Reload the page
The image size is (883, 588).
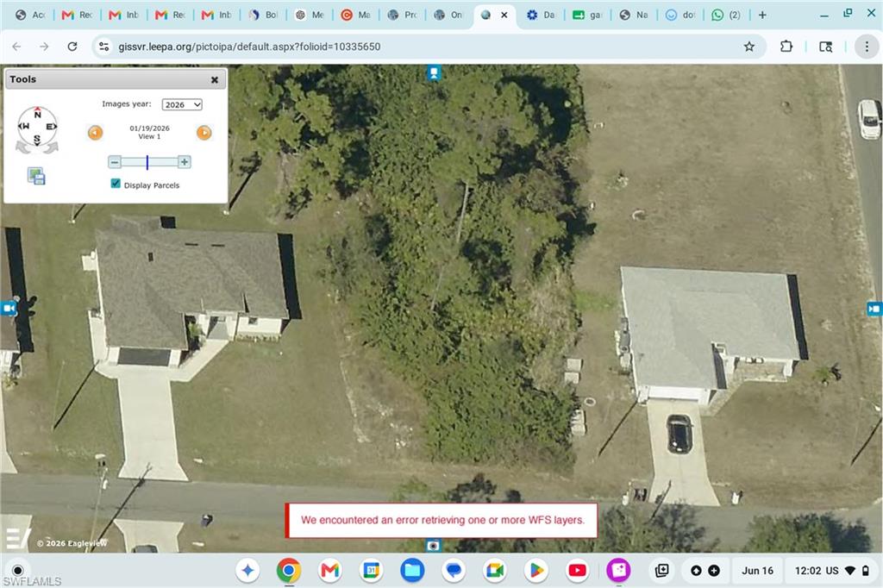pos(72,47)
